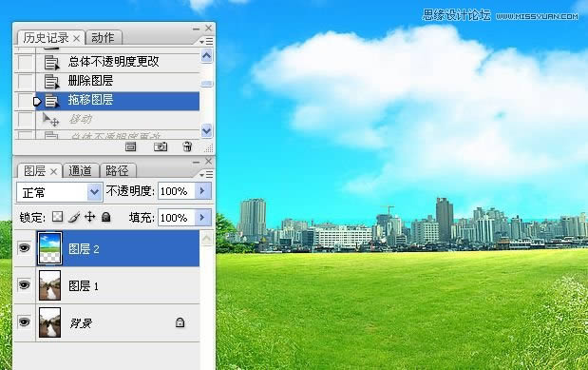Create new snapshot with camera icon

coord(161,146)
